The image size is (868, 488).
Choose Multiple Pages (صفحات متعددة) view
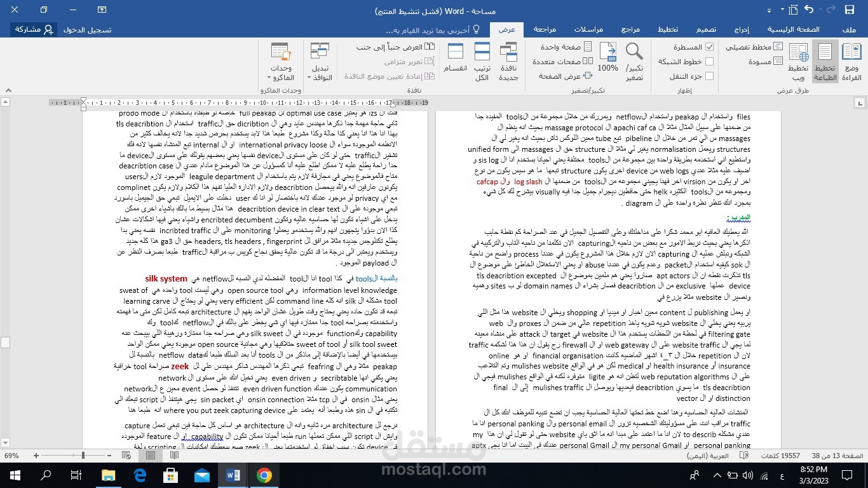tap(562, 62)
